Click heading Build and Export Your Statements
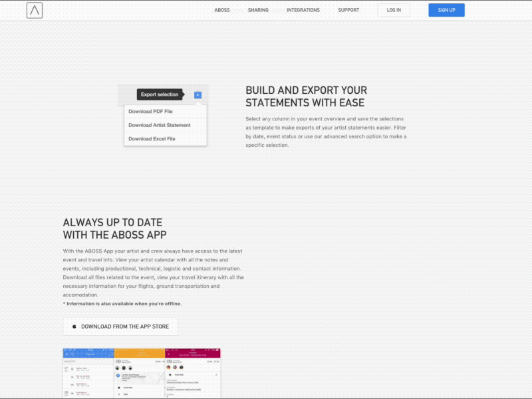532x399 pixels. [x=307, y=96]
